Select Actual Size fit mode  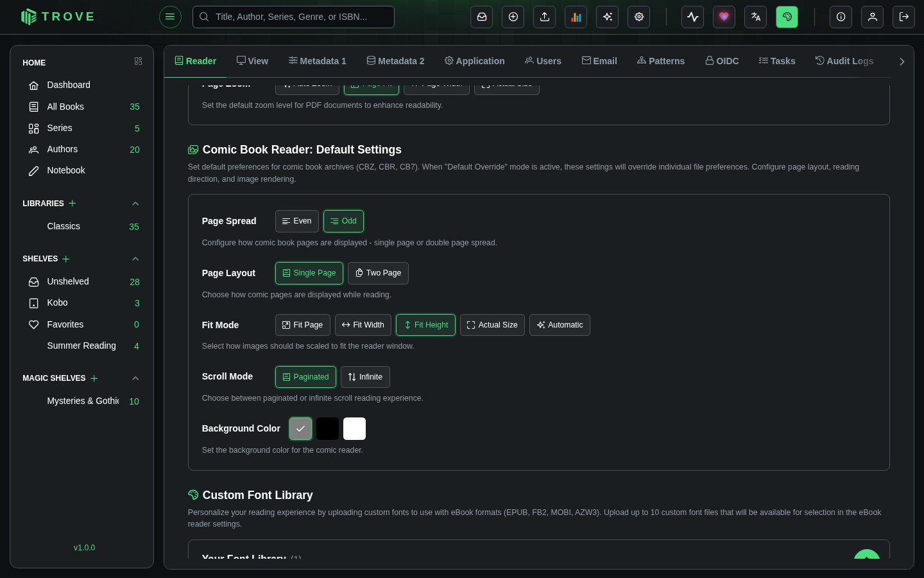[x=492, y=325]
